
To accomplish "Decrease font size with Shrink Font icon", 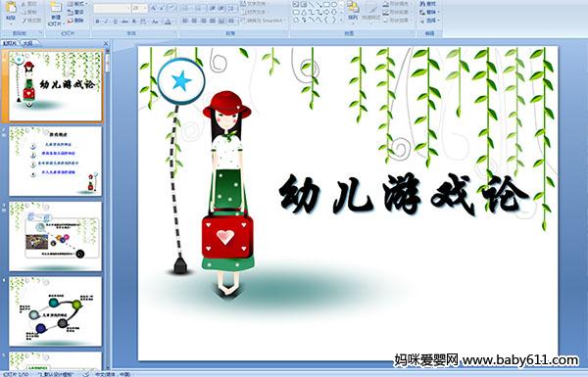I will (x=163, y=8).
